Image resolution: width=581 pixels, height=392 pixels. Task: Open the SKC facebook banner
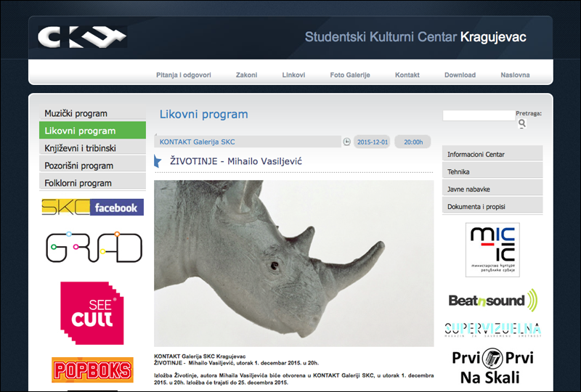point(93,207)
